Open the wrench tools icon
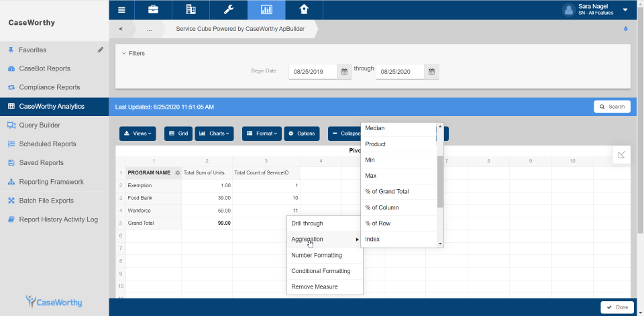The height and width of the screenshot is (316, 644). [228, 10]
